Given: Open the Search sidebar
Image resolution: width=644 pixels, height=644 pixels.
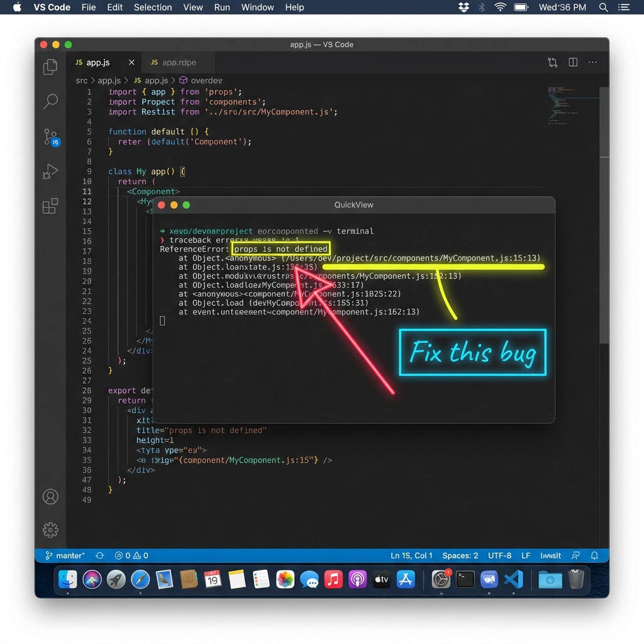Looking at the screenshot, I should pos(50,101).
